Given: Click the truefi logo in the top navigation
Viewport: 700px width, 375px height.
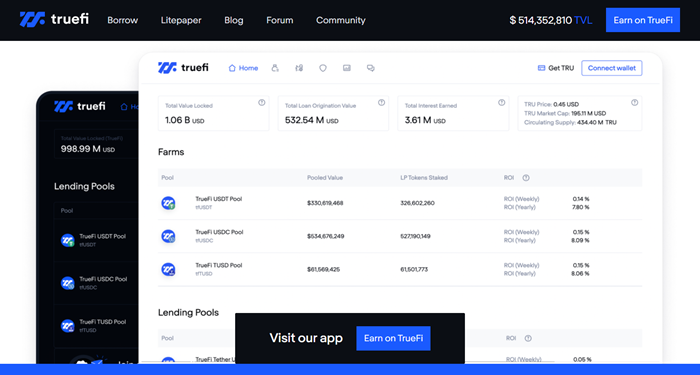Looking at the screenshot, I should [x=54, y=19].
